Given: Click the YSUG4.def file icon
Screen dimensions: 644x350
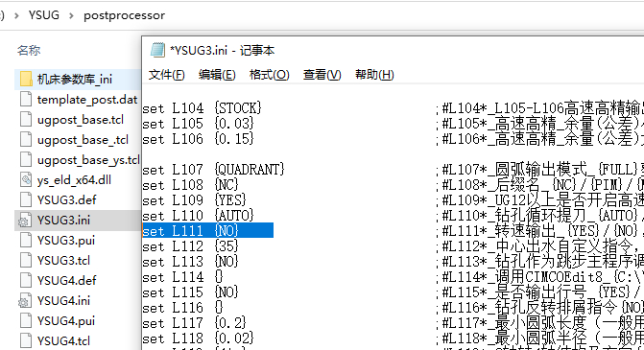Looking at the screenshot, I should (26, 280).
